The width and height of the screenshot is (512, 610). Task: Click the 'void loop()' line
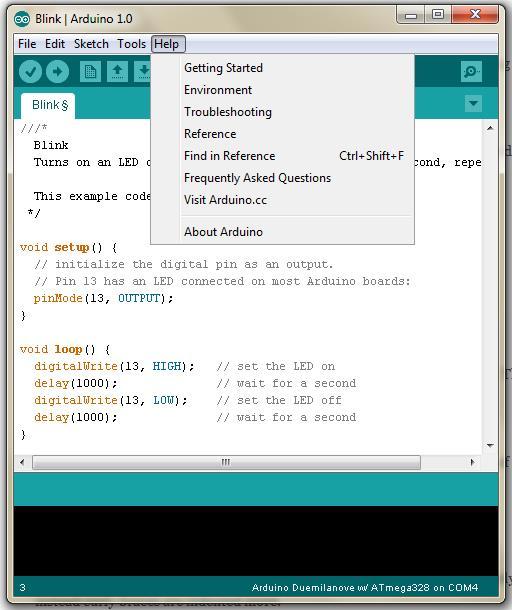[65, 349]
